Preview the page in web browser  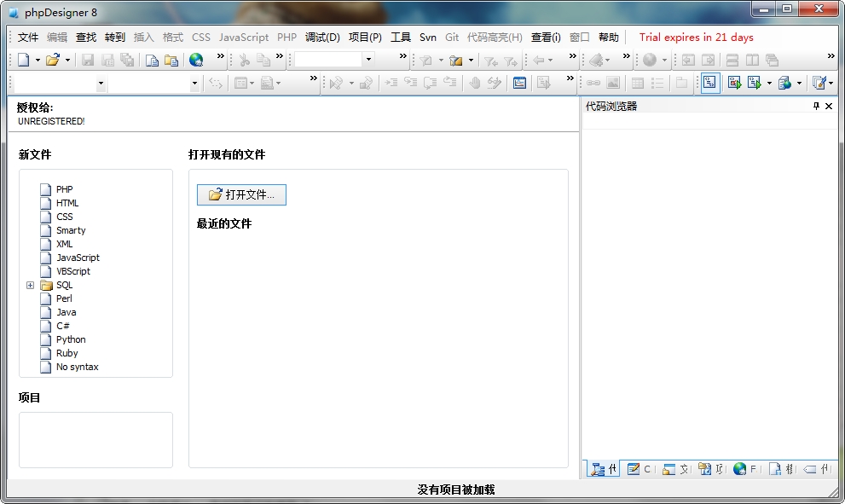[196, 60]
